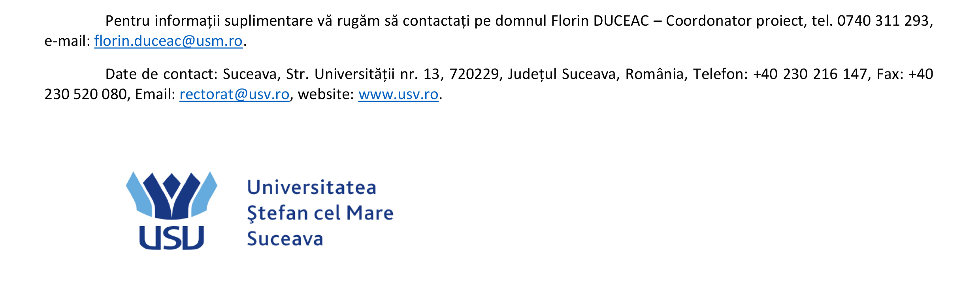Click the Ștefan cel Mare logo text
The image size is (980, 281).
click(x=320, y=214)
